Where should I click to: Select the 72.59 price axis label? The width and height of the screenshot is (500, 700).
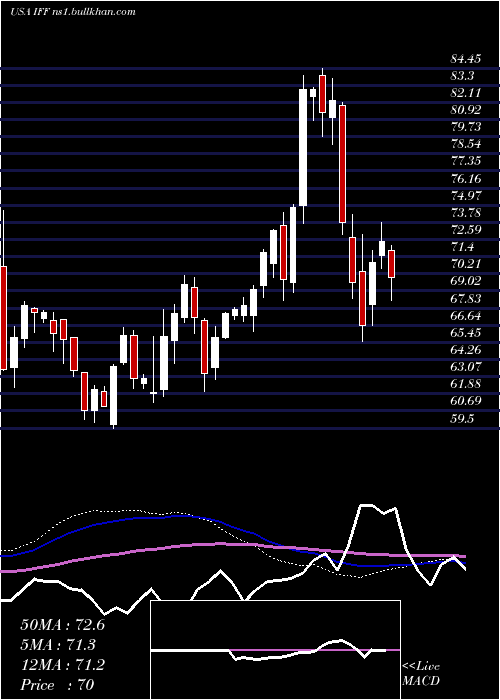(x=466, y=230)
